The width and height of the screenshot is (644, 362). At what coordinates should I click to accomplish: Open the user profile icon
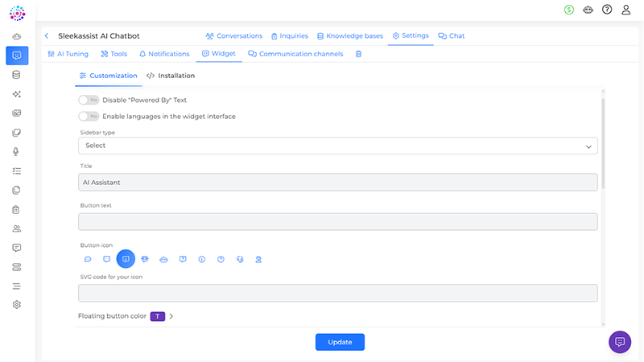point(625,10)
